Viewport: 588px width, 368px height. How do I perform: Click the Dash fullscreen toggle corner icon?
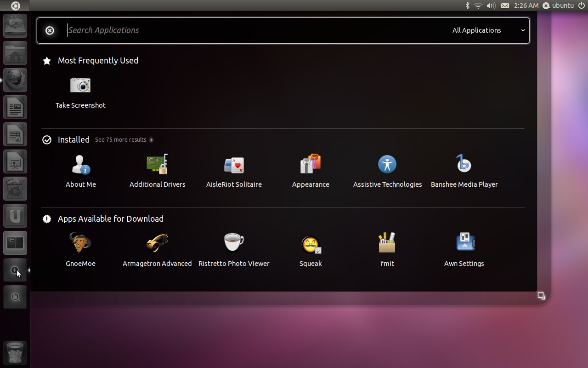[x=541, y=295]
